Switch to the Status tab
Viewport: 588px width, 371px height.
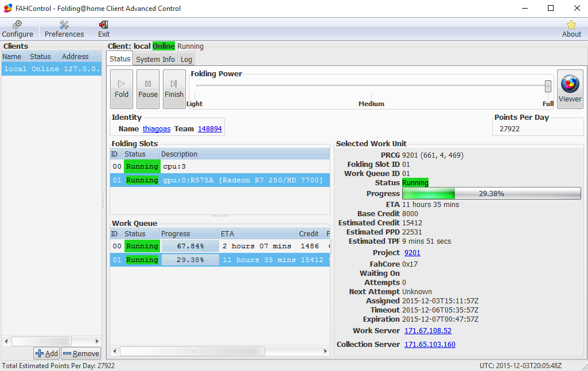point(120,59)
